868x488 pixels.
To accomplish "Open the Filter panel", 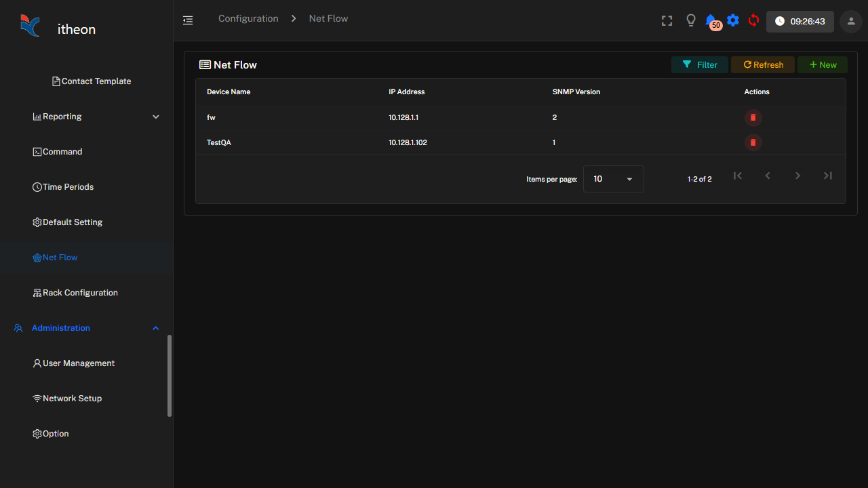I will (x=700, y=64).
